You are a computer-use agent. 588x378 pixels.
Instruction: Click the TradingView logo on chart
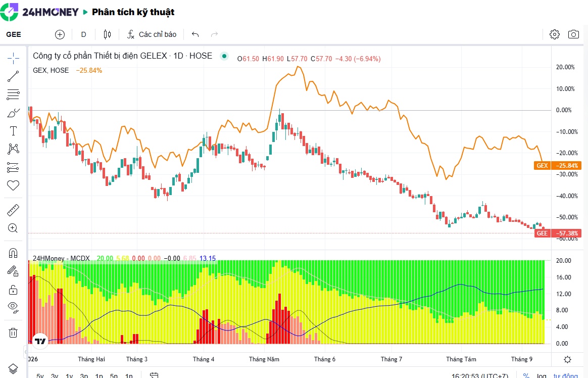pos(40,341)
